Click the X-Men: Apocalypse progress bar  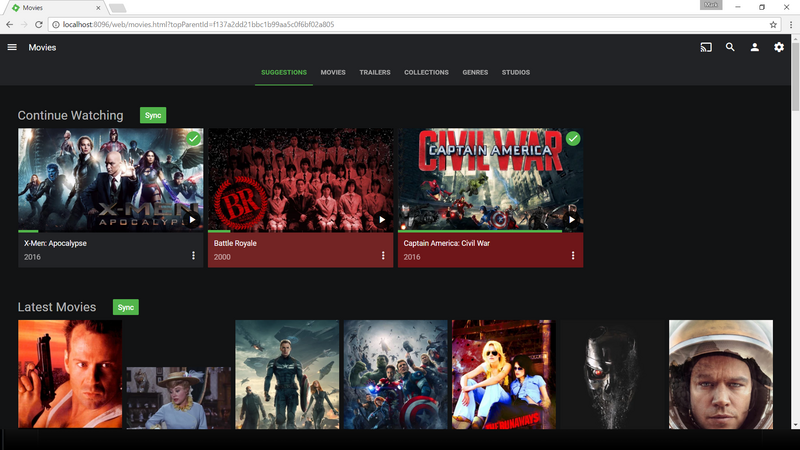111,231
